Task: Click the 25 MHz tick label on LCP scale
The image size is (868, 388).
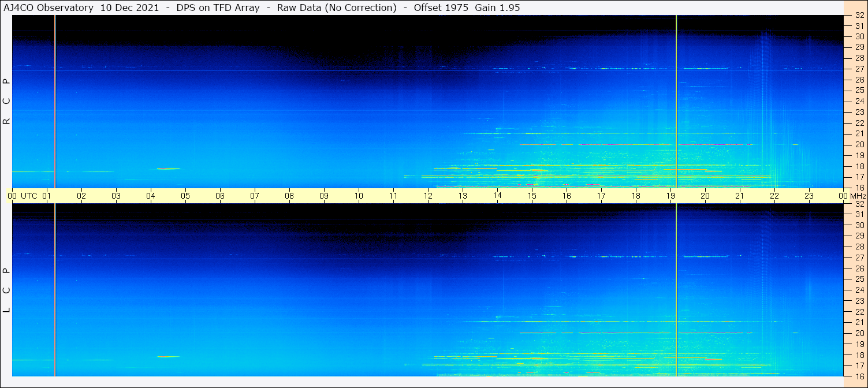Action: point(859,279)
